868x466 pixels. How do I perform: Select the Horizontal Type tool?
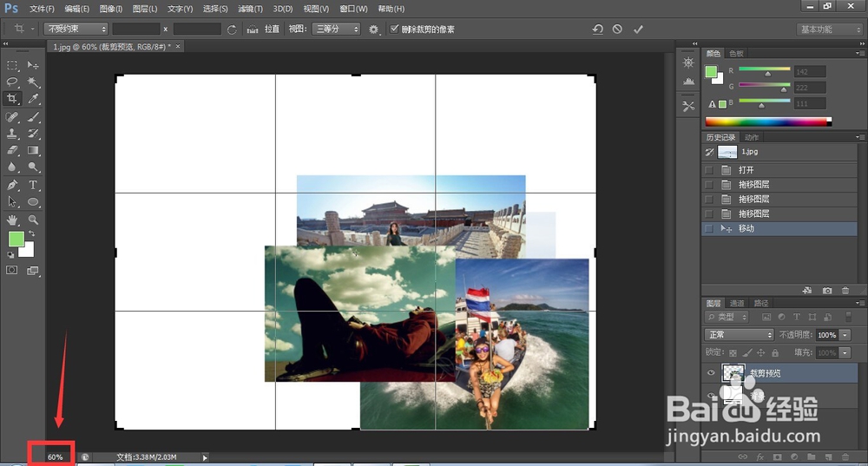point(33,185)
